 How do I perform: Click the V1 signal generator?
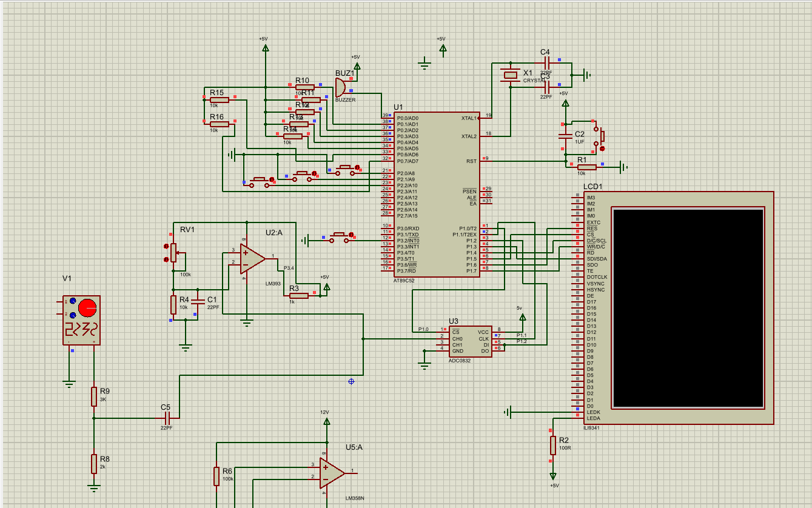(81, 320)
